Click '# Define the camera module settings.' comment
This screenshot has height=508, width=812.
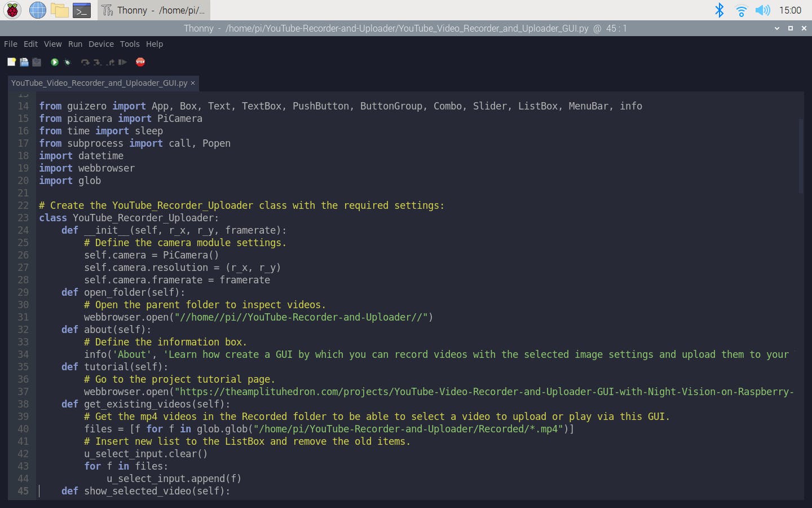tap(186, 243)
